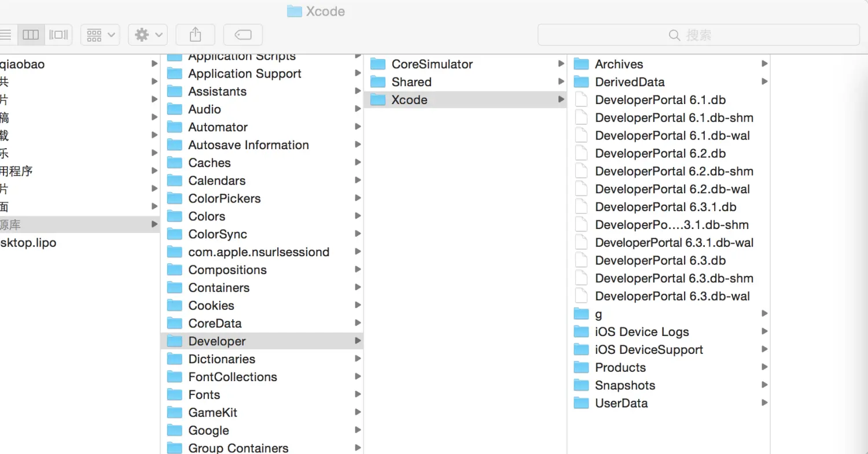868x454 pixels.
Task: Click the Share toolbar button
Action: [x=196, y=35]
